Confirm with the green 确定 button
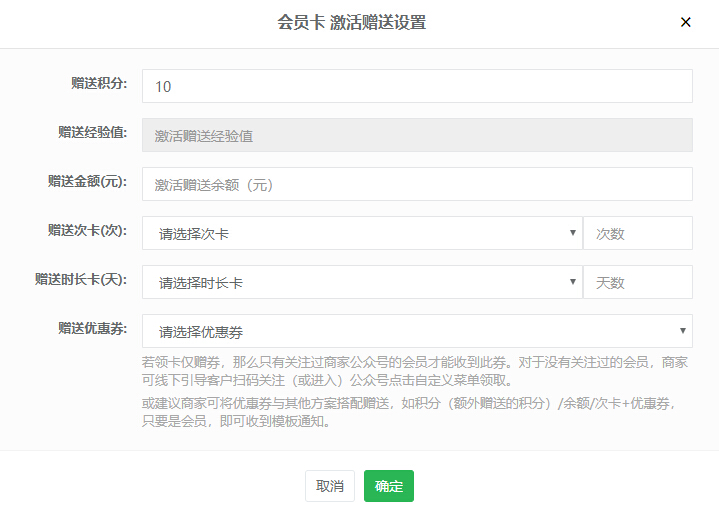 [x=389, y=486]
